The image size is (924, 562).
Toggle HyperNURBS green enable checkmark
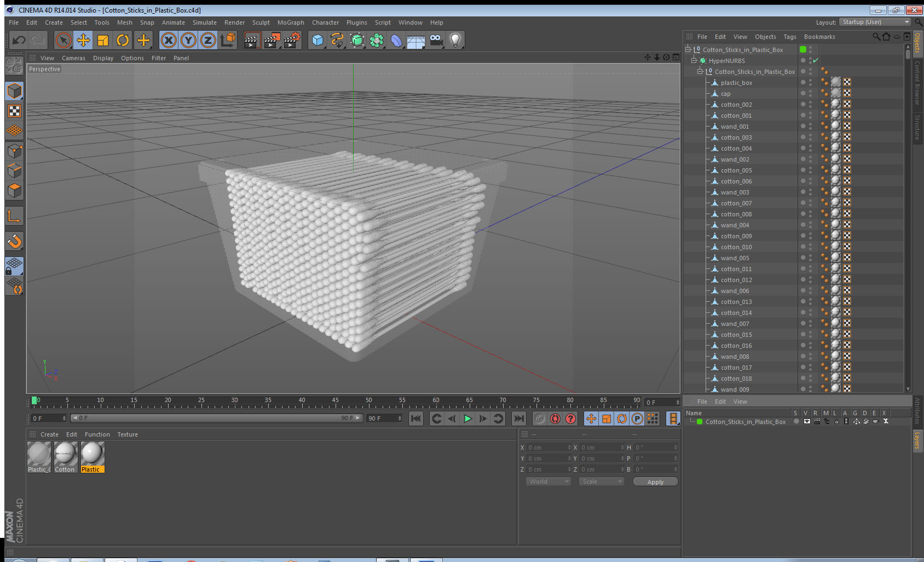(816, 60)
